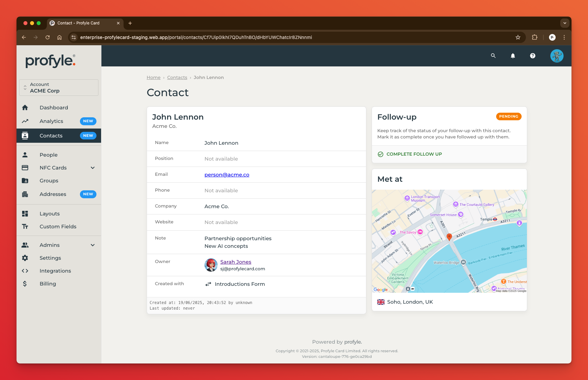
Task: Click the profyle logo in sidebar
Action: tap(51, 61)
